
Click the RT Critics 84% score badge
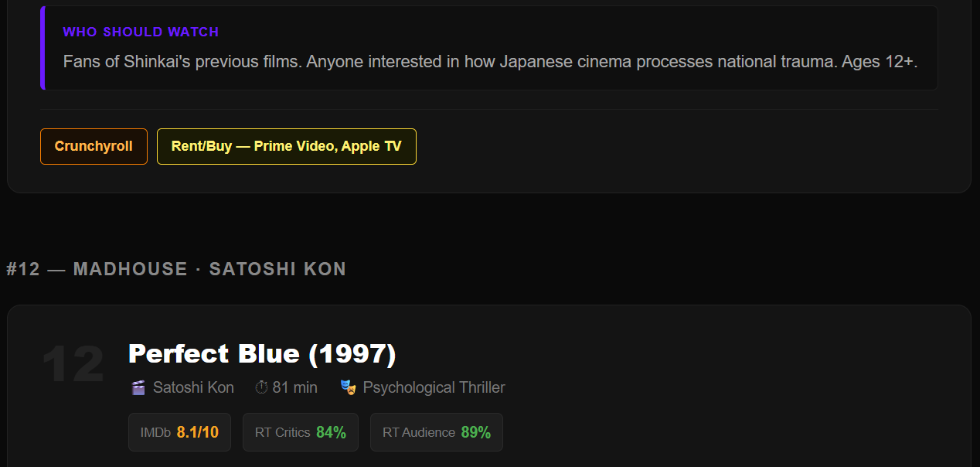point(300,431)
